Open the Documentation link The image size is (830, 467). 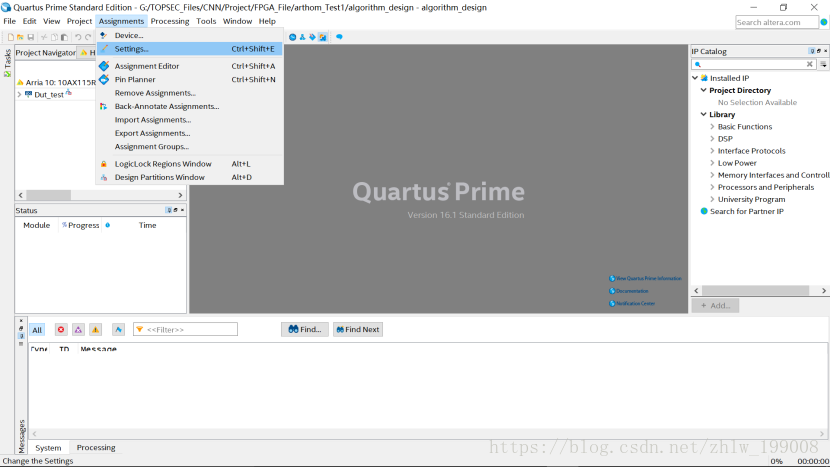(x=632, y=291)
